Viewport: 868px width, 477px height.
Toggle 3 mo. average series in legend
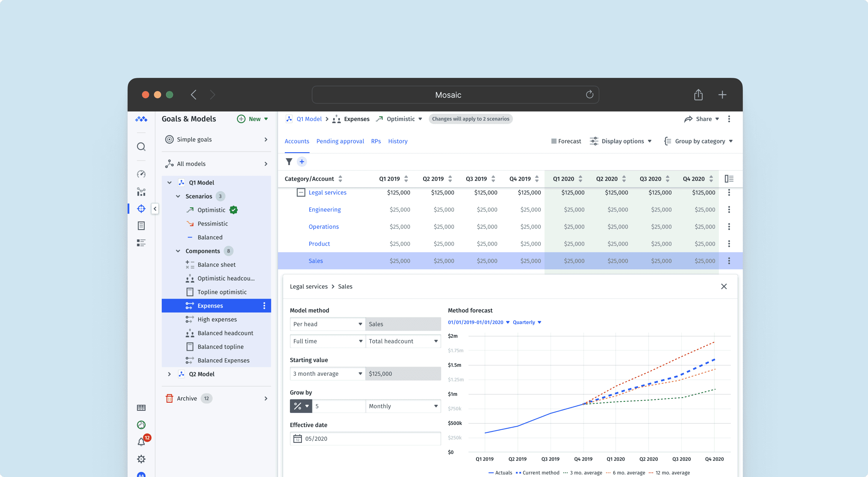click(x=583, y=473)
